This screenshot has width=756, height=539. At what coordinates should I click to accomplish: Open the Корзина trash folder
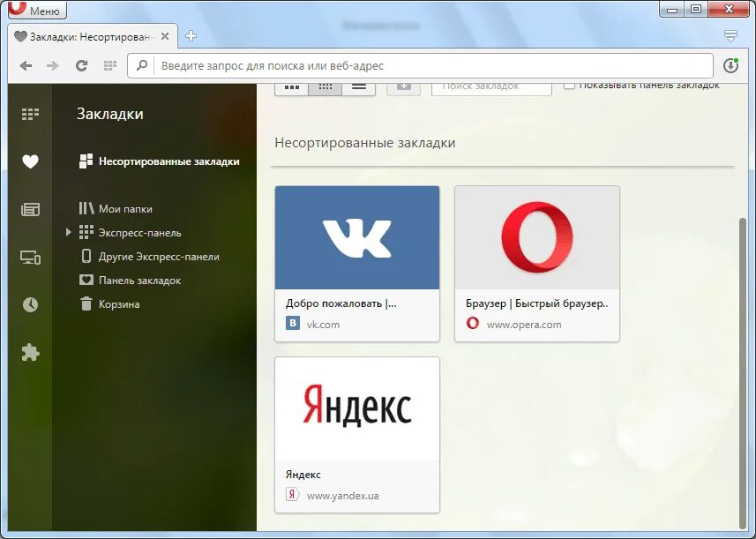(109, 303)
